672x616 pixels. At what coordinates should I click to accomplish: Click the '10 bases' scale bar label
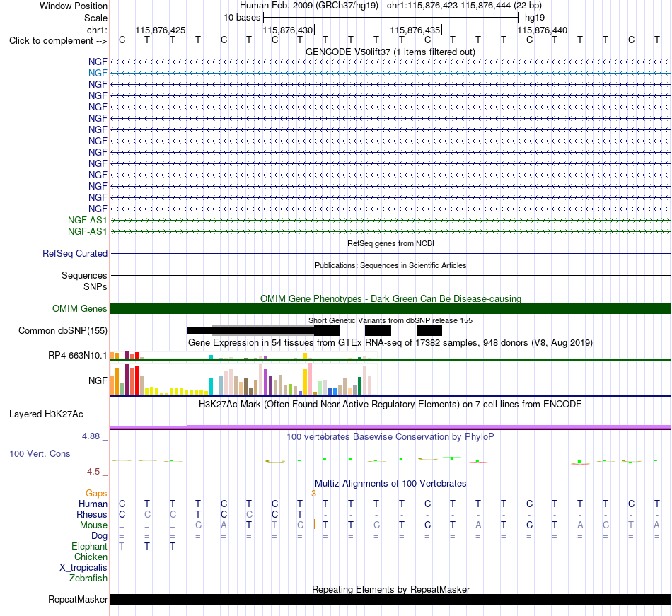[242, 18]
